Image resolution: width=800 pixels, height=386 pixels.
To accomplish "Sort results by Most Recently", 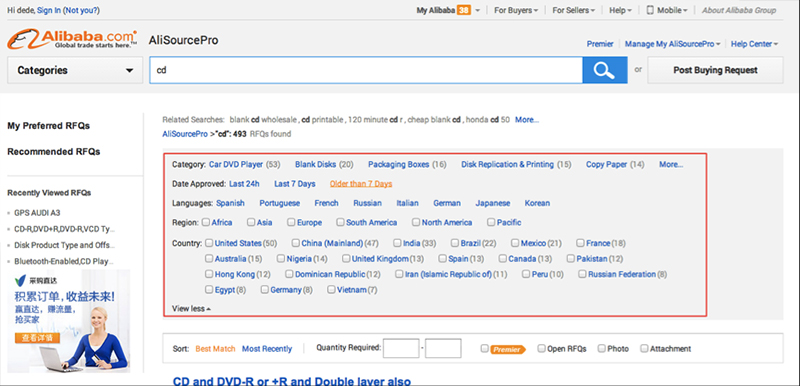I will 267,349.
